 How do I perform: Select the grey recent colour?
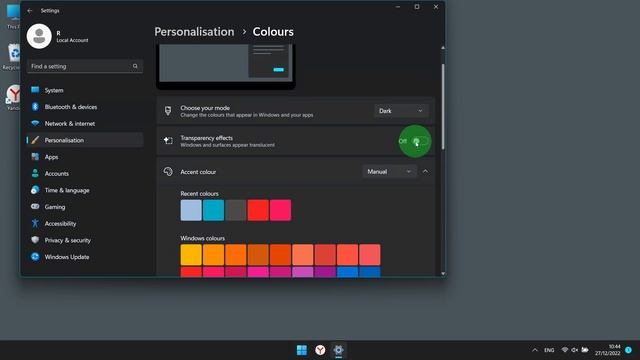(236, 210)
